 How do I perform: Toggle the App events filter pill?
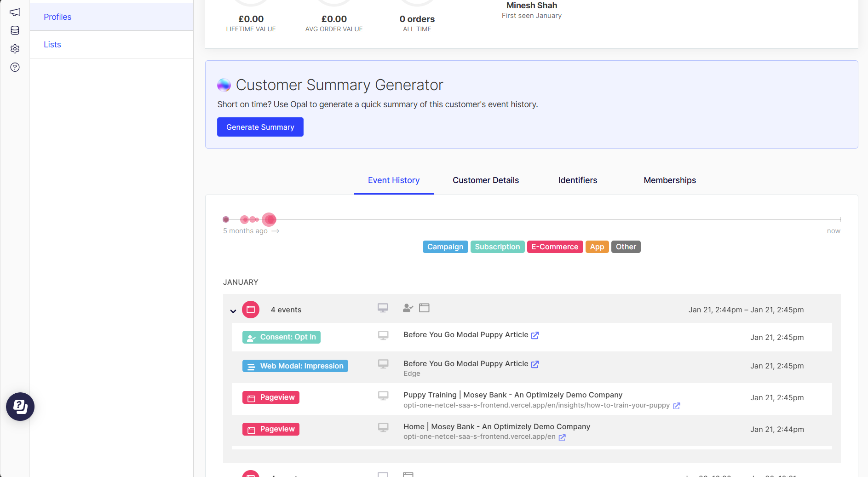click(x=597, y=247)
